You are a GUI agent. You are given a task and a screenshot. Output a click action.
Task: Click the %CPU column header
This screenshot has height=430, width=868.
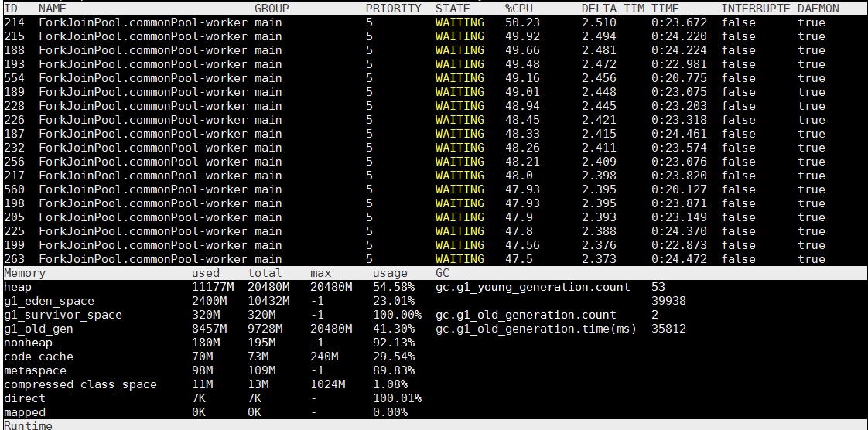click(x=519, y=8)
